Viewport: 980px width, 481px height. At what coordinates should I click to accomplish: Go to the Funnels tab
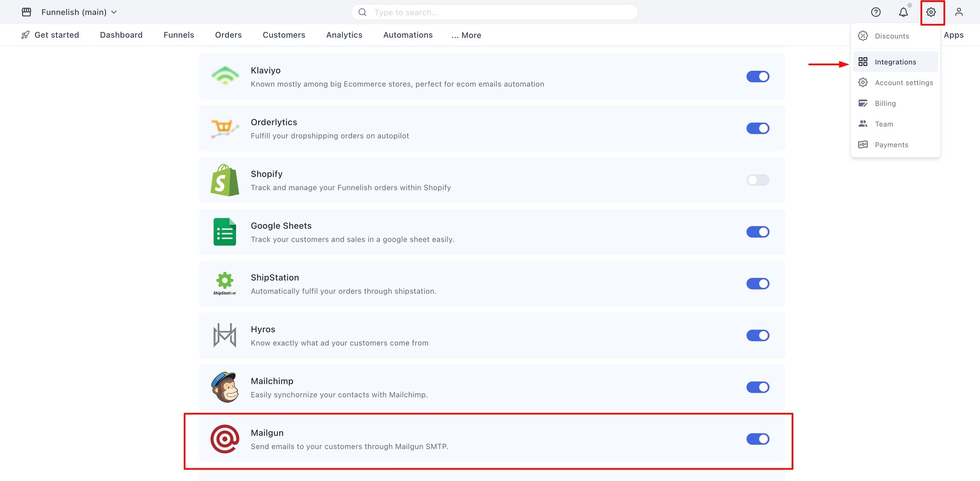[179, 35]
